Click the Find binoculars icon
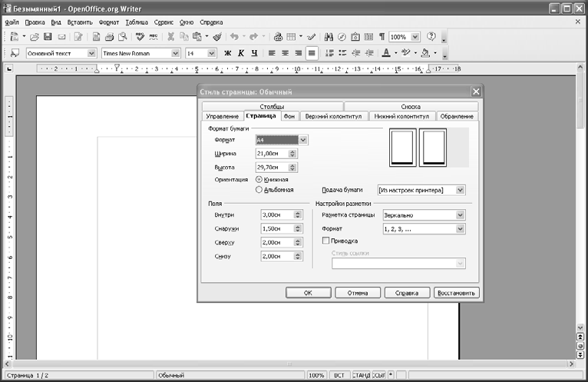 (329, 37)
